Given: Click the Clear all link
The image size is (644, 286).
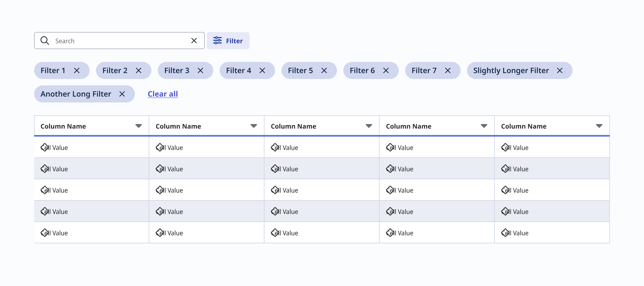Looking at the screenshot, I should pyautogui.click(x=163, y=94).
